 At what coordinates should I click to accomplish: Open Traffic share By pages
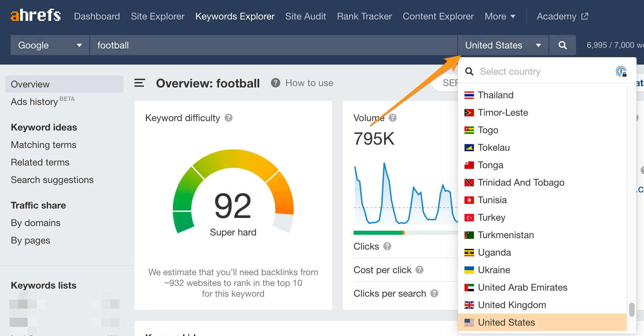(x=31, y=240)
